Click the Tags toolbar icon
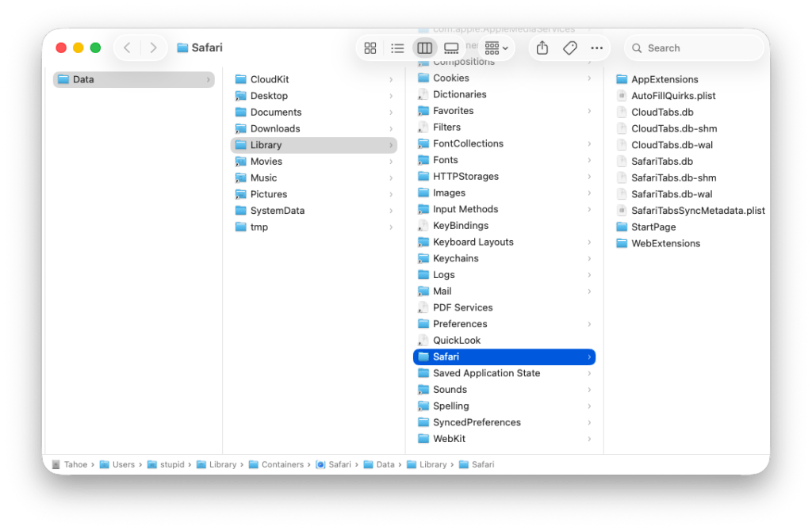This screenshot has width=812, height=530. click(569, 48)
